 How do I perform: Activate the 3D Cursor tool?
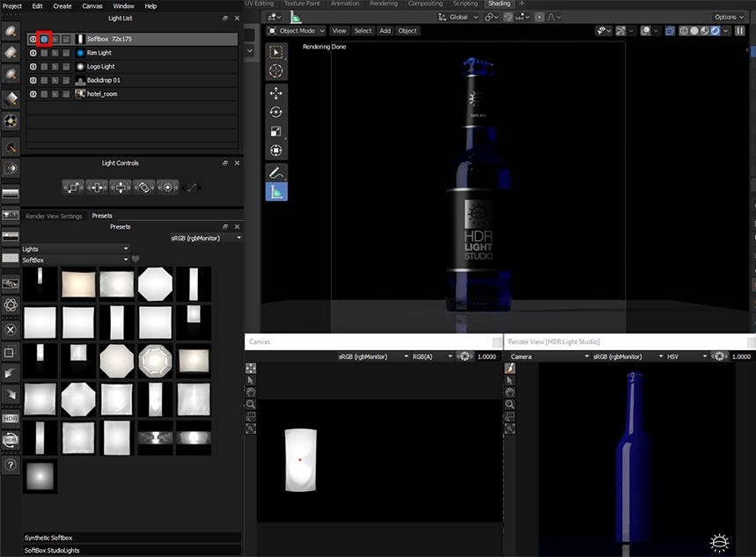(275, 71)
